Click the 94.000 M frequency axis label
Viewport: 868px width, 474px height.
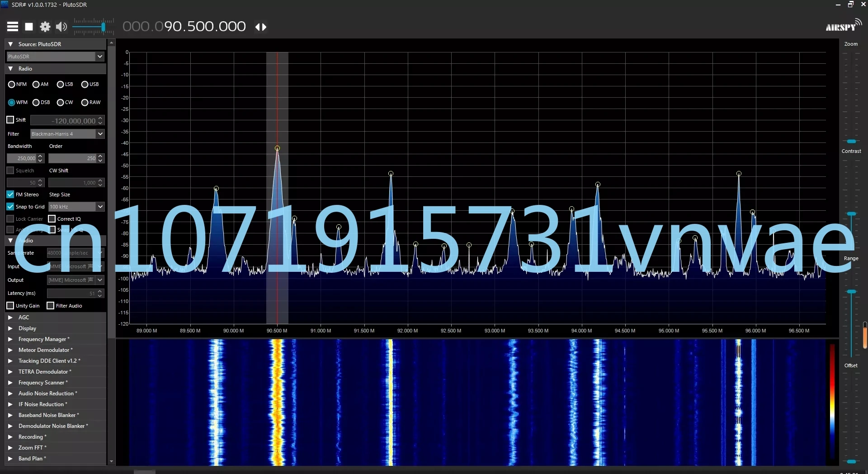click(582, 331)
